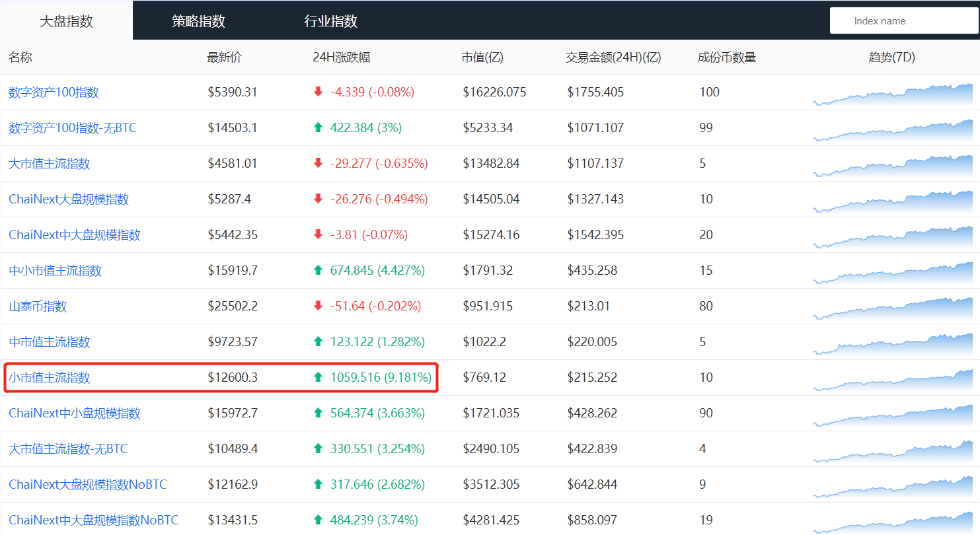Click the green up arrow beside 564.374
The height and width of the screenshot is (535, 980).
tap(318, 413)
